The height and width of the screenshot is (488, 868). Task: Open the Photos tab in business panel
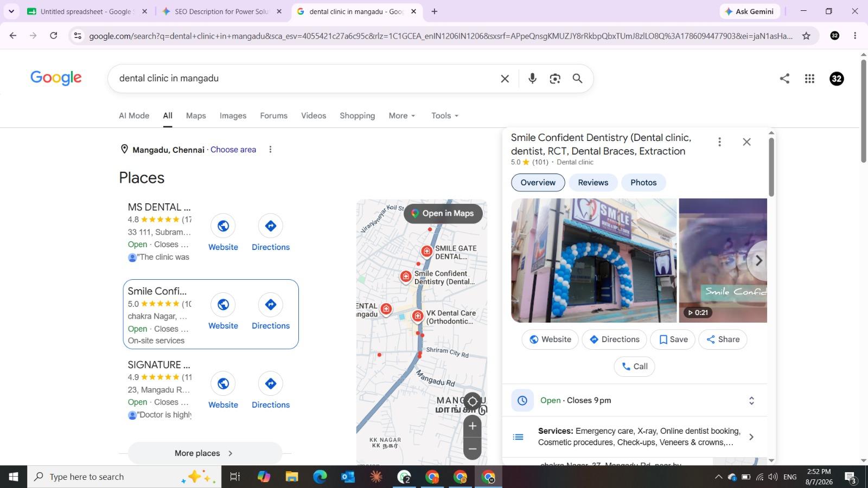click(x=643, y=183)
